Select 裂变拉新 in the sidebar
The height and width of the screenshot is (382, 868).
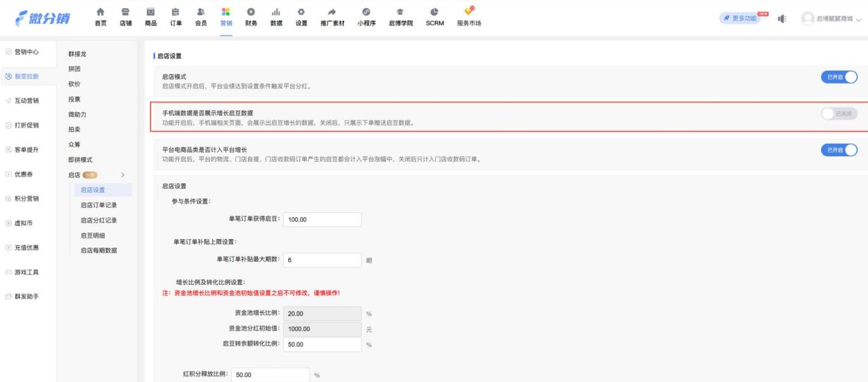[x=28, y=76]
